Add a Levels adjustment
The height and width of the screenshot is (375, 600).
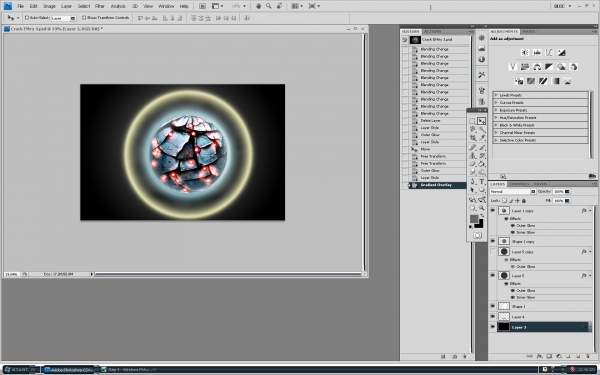click(537, 53)
